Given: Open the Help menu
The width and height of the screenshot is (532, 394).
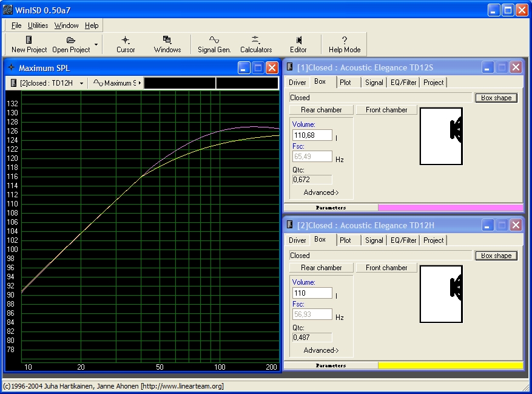Looking at the screenshot, I should [92, 25].
